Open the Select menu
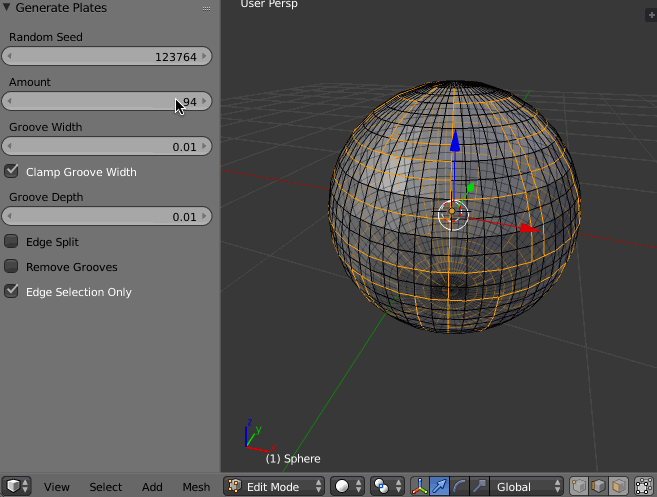This screenshot has height=497, width=657. coord(105,487)
